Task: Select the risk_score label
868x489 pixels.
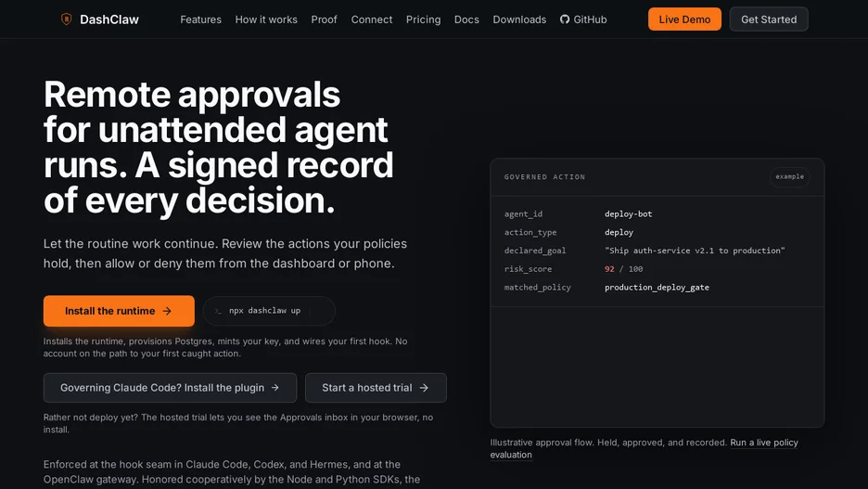Action: (x=528, y=268)
